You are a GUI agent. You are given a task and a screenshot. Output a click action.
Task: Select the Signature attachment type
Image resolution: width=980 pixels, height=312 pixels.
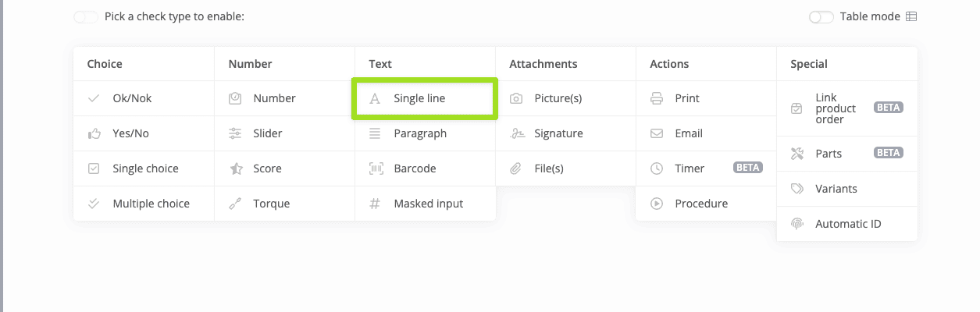point(558,133)
